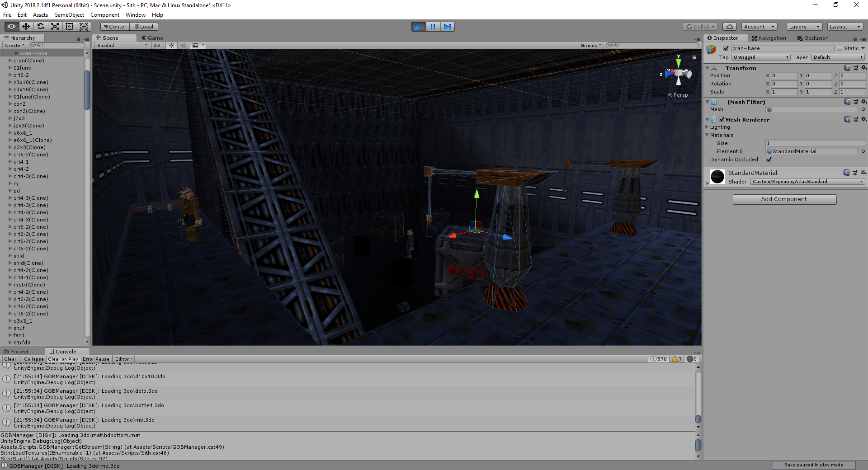
Task: Toggle scene lighting sun icon
Action: point(171,45)
